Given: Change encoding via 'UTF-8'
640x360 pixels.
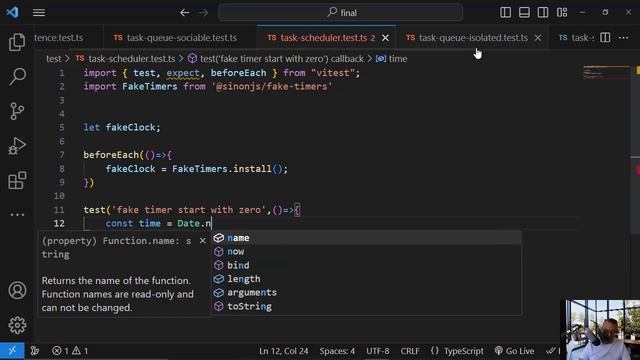Looking at the screenshot, I should coord(378,351).
